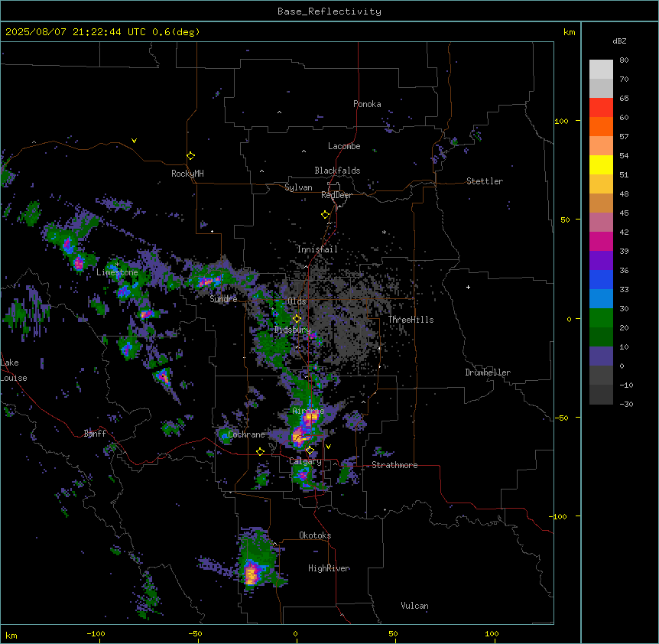This screenshot has height=644, width=659.
Task: Select the storm cell north of Sundre
Action: click(209, 281)
